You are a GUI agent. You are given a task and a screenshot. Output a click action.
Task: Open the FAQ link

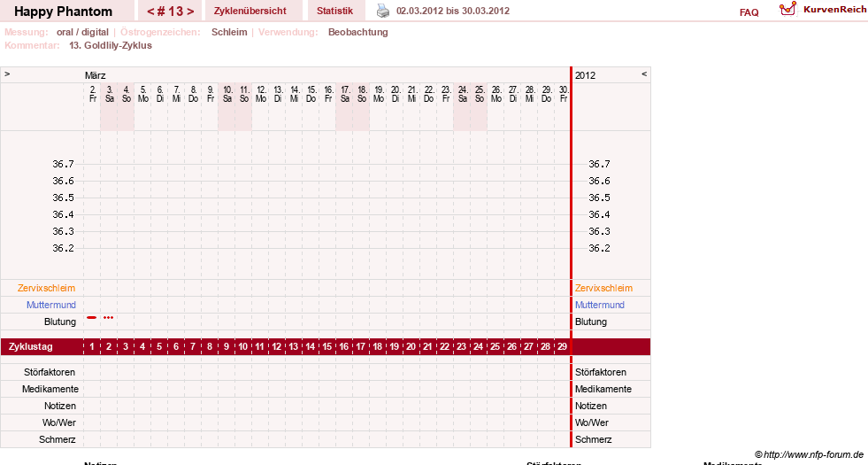(749, 12)
